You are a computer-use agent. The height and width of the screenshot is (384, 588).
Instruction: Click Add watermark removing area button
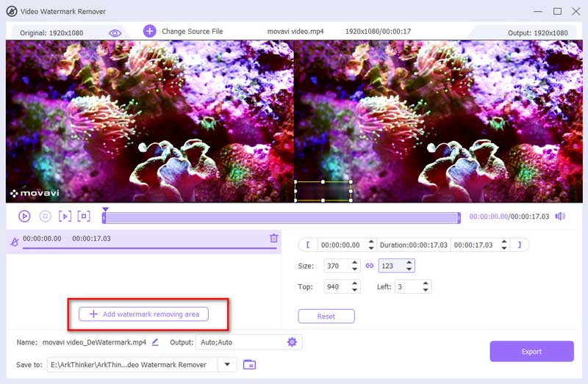tap(143, 314)
